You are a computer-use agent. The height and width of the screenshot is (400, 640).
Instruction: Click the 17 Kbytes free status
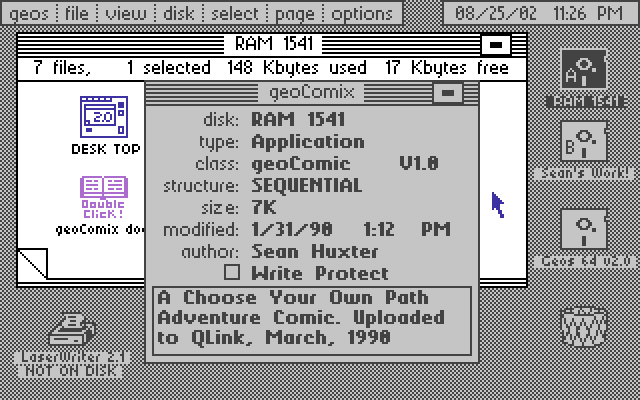point(447,68)
